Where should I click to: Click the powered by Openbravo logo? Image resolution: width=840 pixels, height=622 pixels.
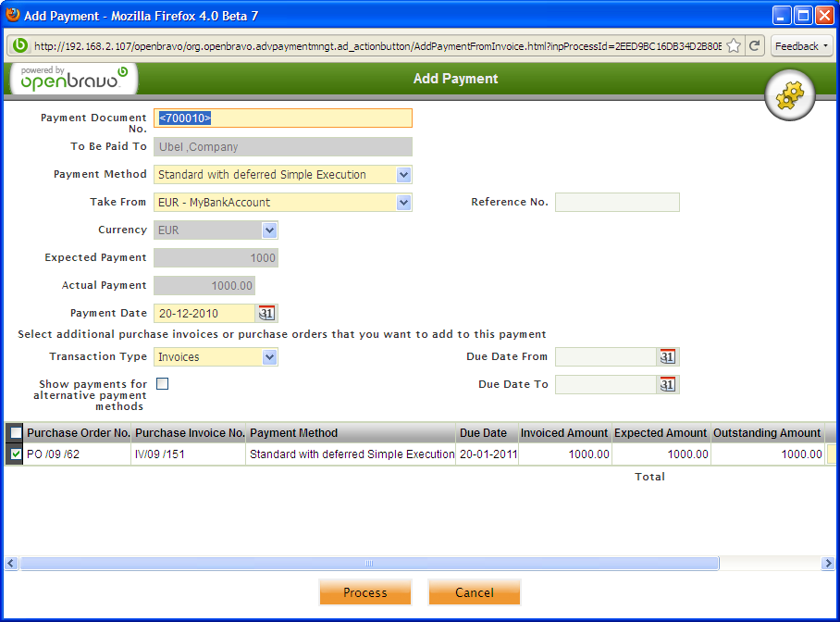pos(74,79)
